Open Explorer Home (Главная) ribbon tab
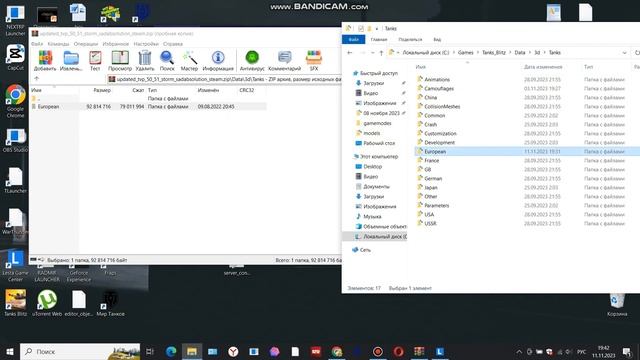The height and width of the screenshot is (360, 640). (x=379, y=40)
